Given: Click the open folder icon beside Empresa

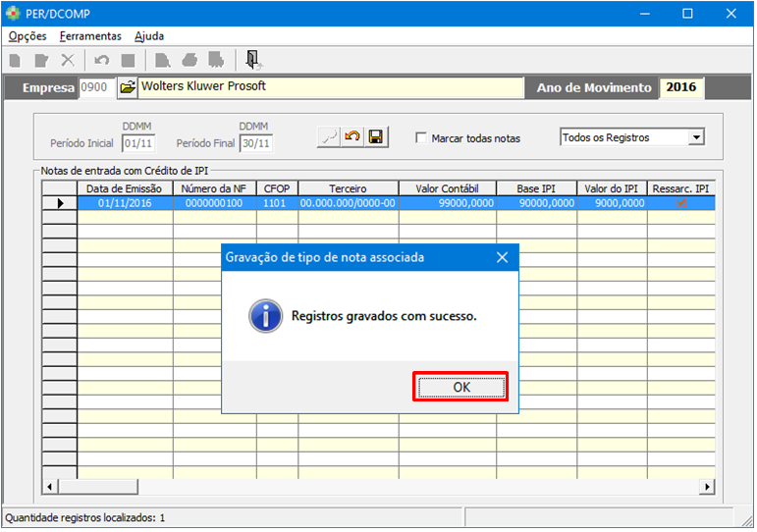Looking at the screenshot, I should (127, 87).
